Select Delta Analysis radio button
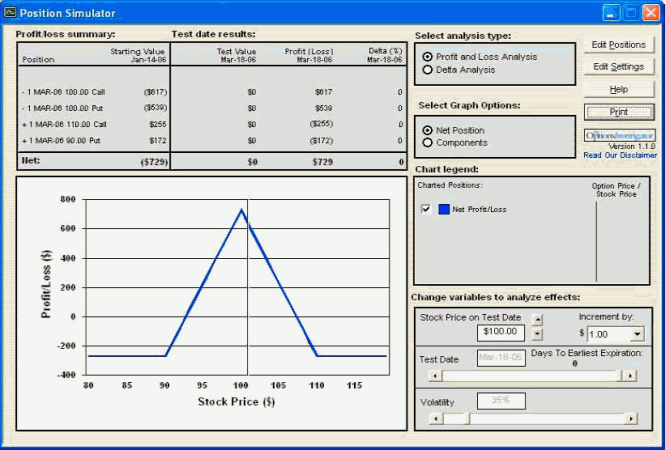 point(429,70)
